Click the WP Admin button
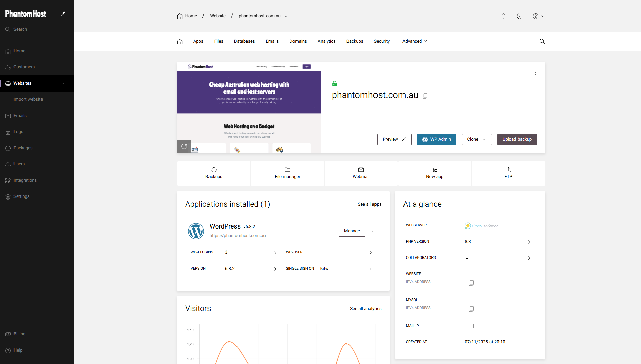This screenshot has height=364, width=641. [x=436, y=139]
